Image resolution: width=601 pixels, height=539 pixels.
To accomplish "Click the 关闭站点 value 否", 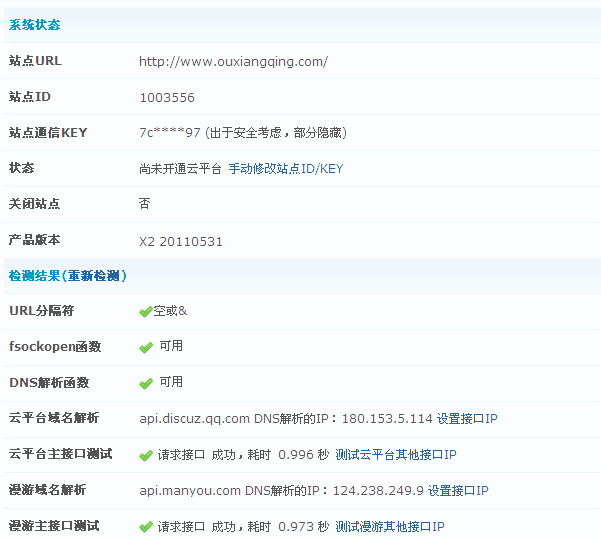I will (145, 204).
